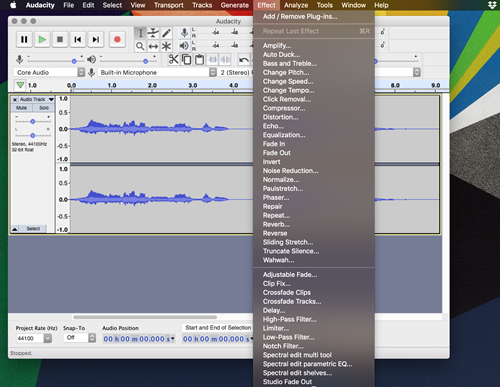Click the Silence audio icon
Viewport: 500px width, 387px height.
225,59
